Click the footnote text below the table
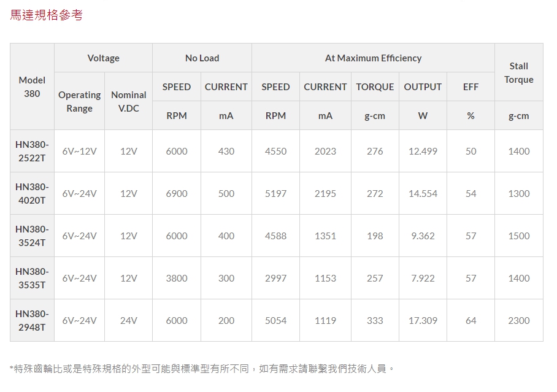The image size is (557, 392). (x=202, y=369)
